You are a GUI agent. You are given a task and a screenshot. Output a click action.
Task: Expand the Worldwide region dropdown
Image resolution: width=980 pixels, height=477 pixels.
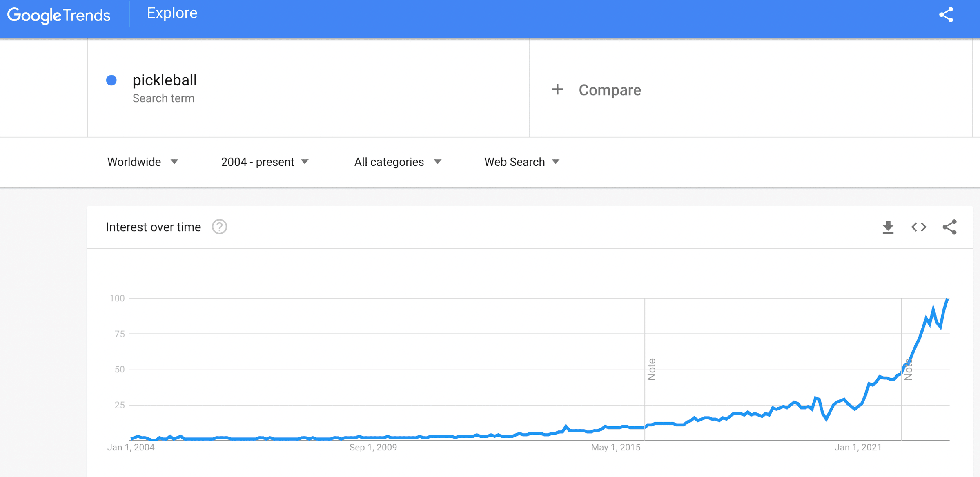[x=143, y=162]
